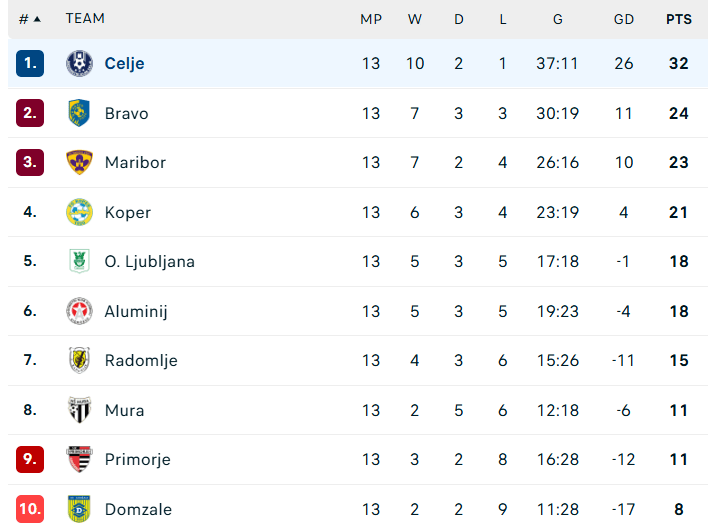Click the blue rank 1 position badge

point(30,63)
